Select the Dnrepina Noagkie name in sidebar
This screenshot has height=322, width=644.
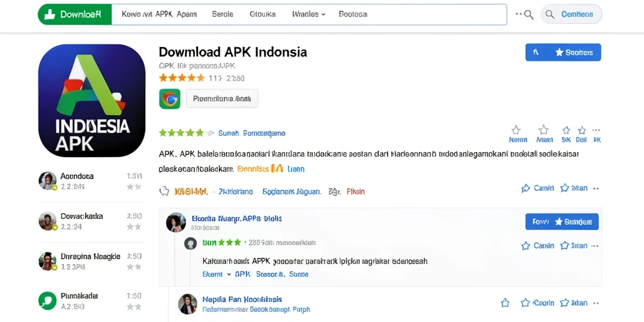pyautogui.click(x=91, y=257)
